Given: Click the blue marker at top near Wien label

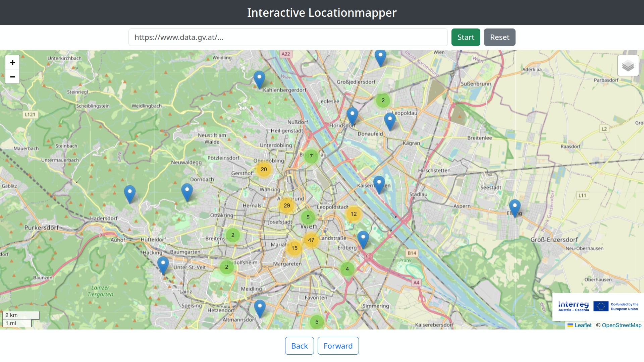Looking at the screenshot, I should (380, 58).
